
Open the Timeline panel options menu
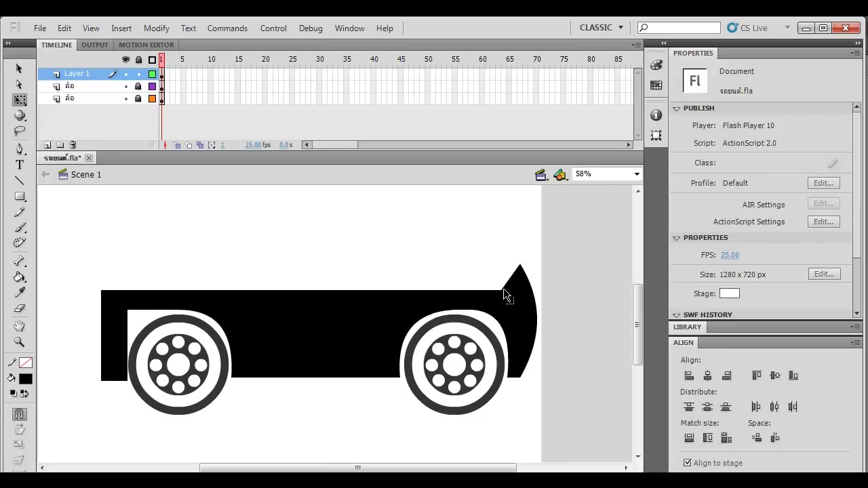[636, 45]
